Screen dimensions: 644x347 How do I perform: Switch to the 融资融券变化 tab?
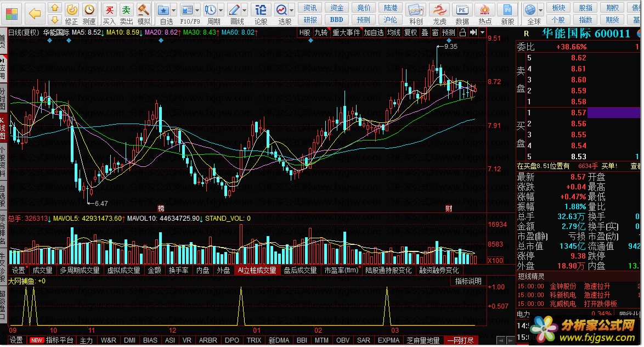coord(439,270)
